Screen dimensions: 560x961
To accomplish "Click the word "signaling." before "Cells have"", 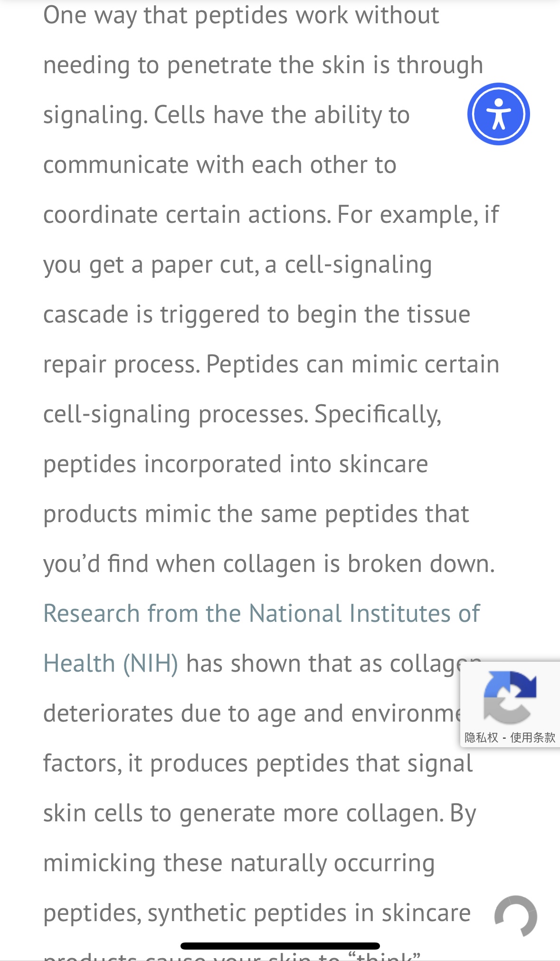I will tap(95, 115).
